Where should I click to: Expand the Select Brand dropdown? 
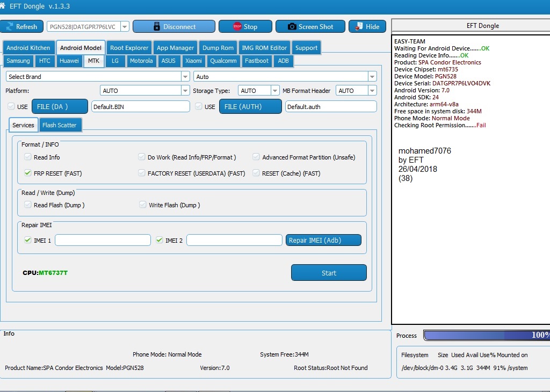(x=185, y=76)
